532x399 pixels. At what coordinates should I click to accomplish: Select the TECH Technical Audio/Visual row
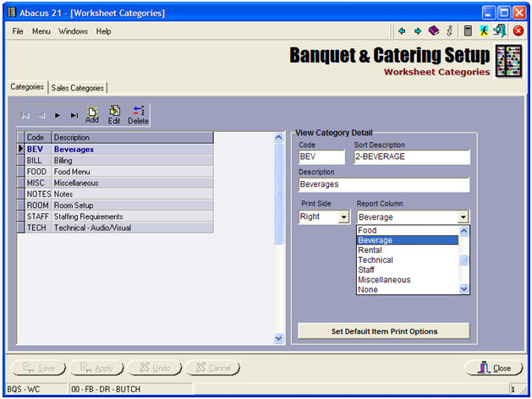click(115, 227)
